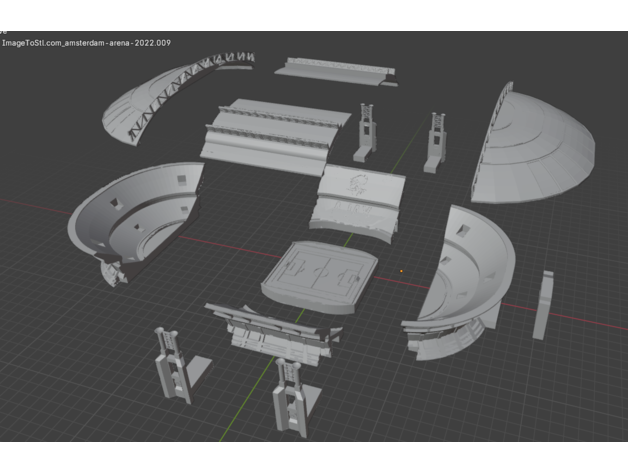Select the small fragment below the left curved stand
Image resolution: width=628 pixels, height=472 pixels.
[110, 270]
